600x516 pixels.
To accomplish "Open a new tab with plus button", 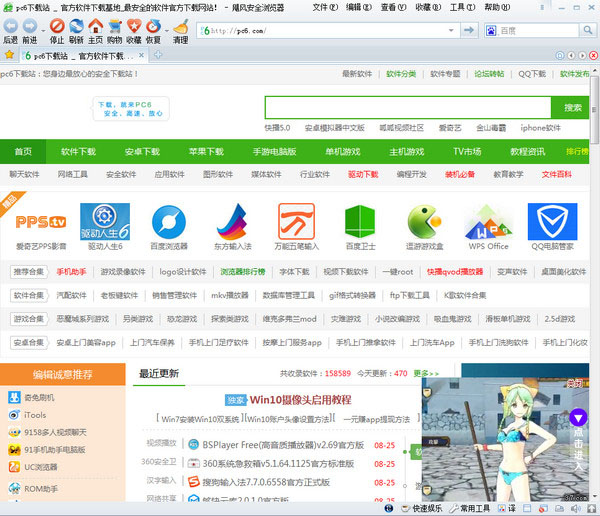I will (x=158, y=55).
